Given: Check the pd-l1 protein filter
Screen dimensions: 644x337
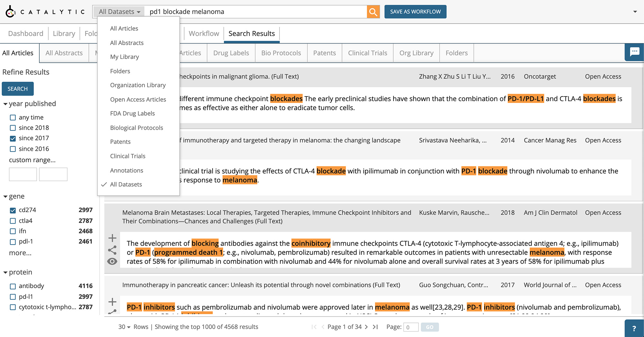Looking at the screenshot, I should pyautogui.click(x=13, y=297).
